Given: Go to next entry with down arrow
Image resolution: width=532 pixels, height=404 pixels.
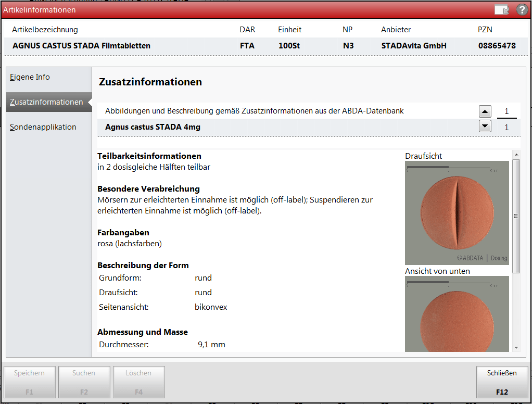Looking at the screenshot, I should (485, 127).
